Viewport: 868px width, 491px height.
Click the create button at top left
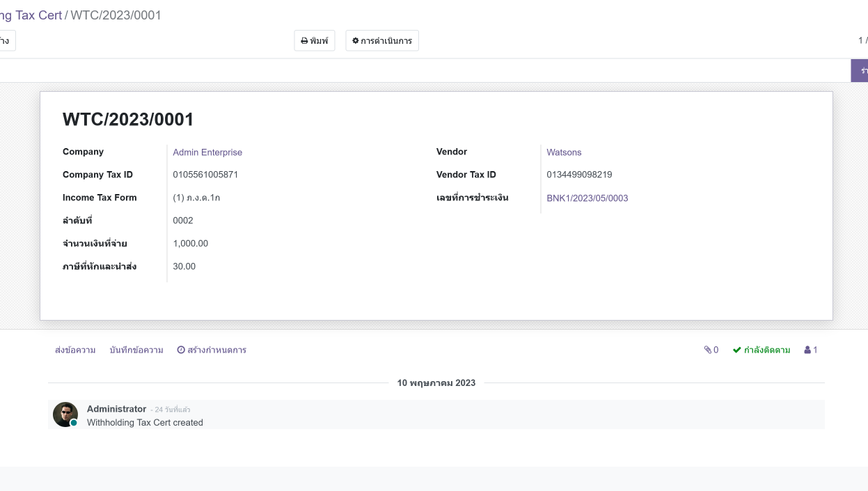point(6,41)
